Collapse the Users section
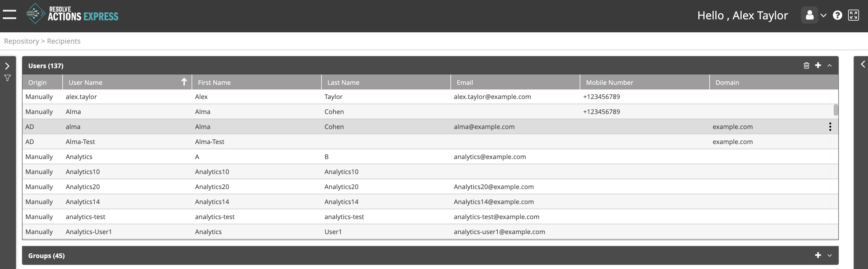 pos(830,66)
